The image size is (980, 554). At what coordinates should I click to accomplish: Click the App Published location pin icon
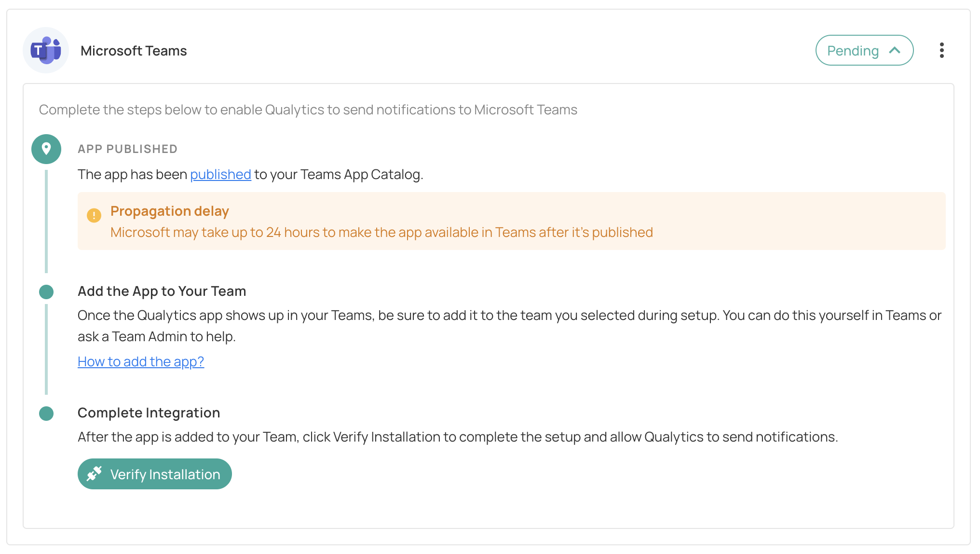tap(46, 149)
